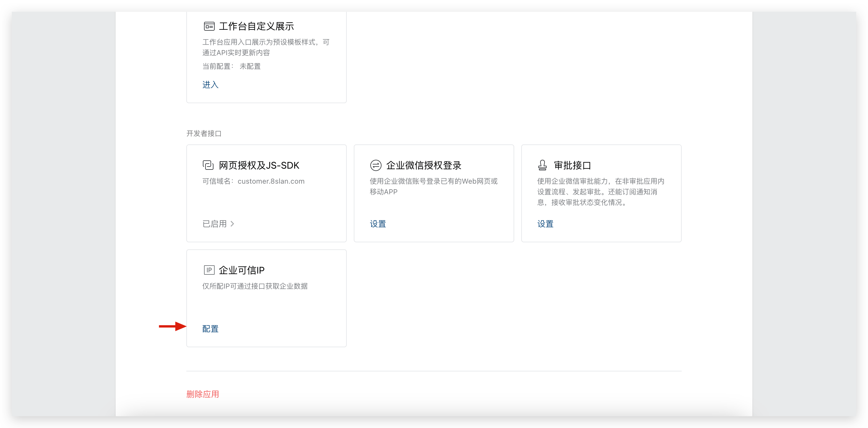The width and height of the screenshot is (868, 428).
Task: Click the 企业可信IP card title
Action: tap(241, 270)
